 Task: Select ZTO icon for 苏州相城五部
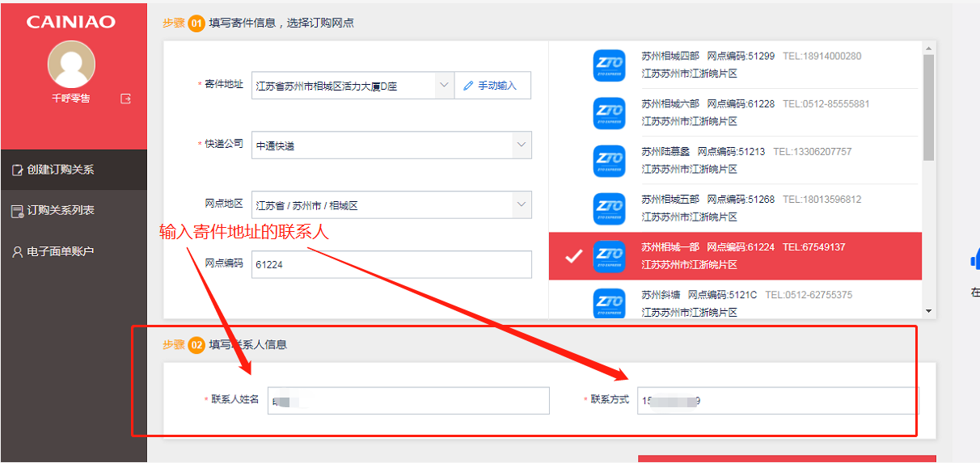(x=609, y=208)
